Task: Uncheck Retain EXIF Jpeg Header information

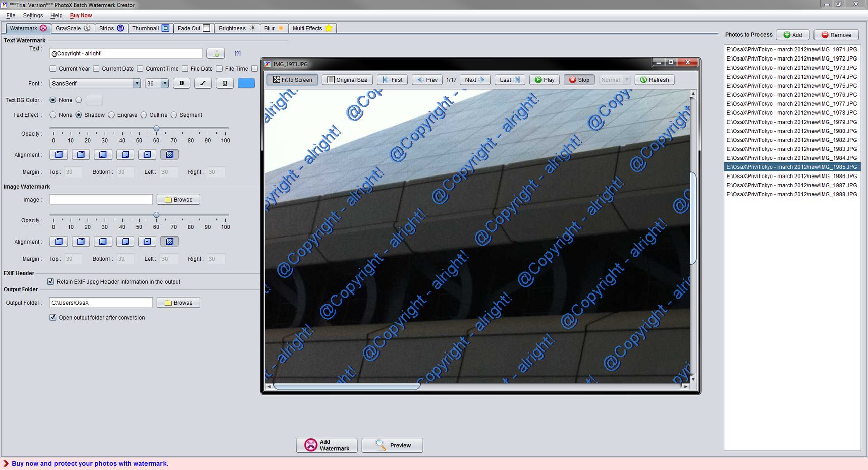Action: click(x=50, y=282)
